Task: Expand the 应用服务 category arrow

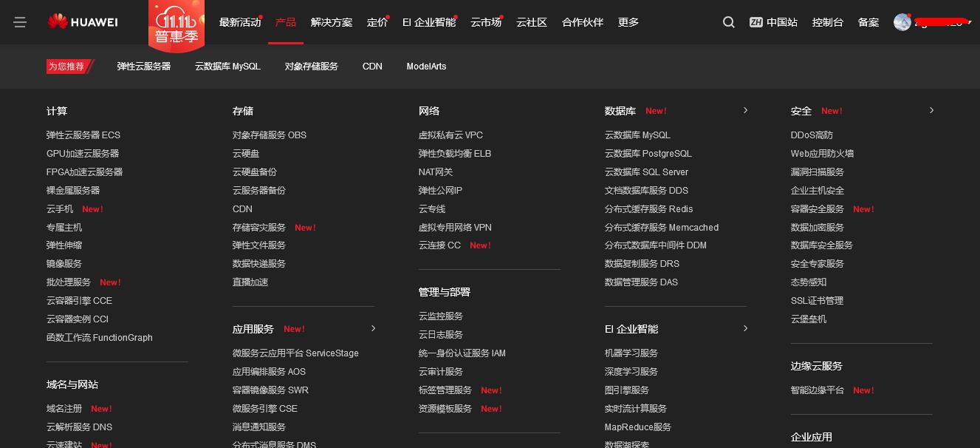Action: [x=373, y=328]
